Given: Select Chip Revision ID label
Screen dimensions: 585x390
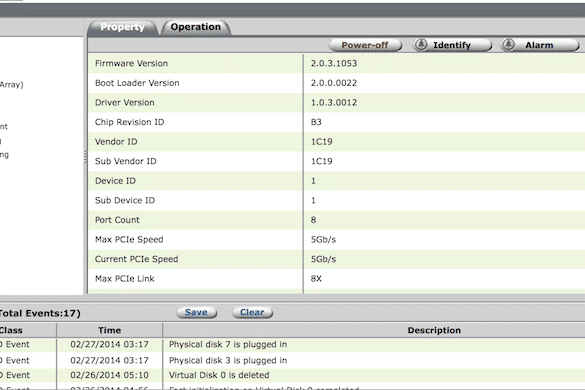Looking at the screenshot, I should click(x=129, y=122).
